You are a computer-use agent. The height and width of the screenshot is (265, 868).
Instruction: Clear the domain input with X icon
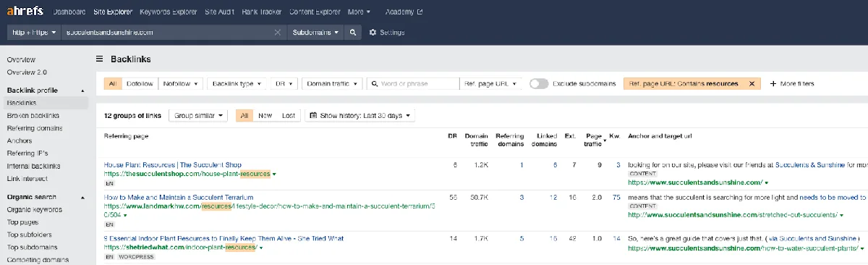(278, 33)
